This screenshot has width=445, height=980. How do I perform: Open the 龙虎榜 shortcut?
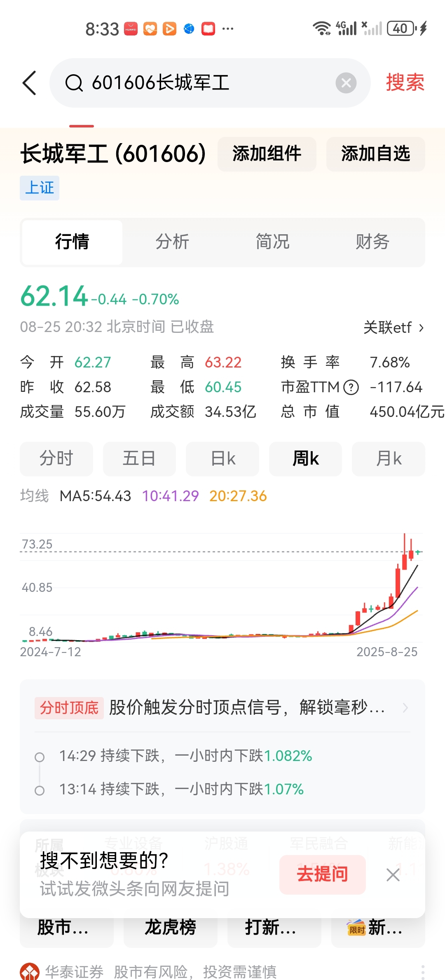[x=171, y=927]
